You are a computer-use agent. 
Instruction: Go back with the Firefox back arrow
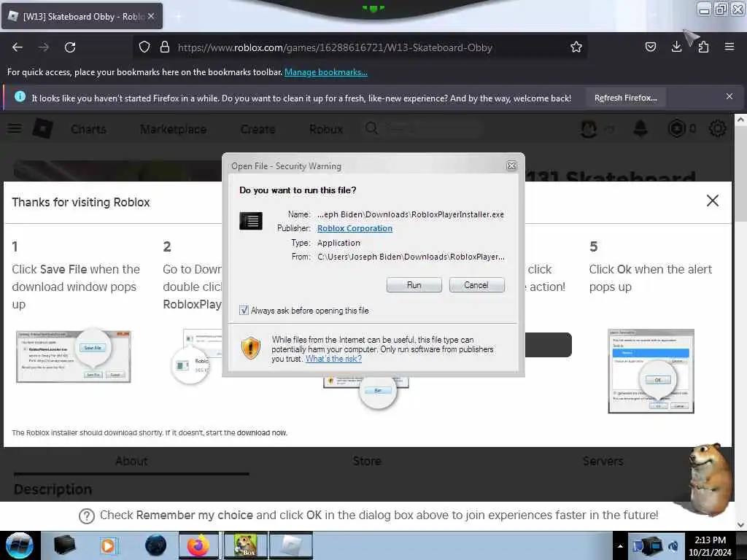tap(18, 47)
